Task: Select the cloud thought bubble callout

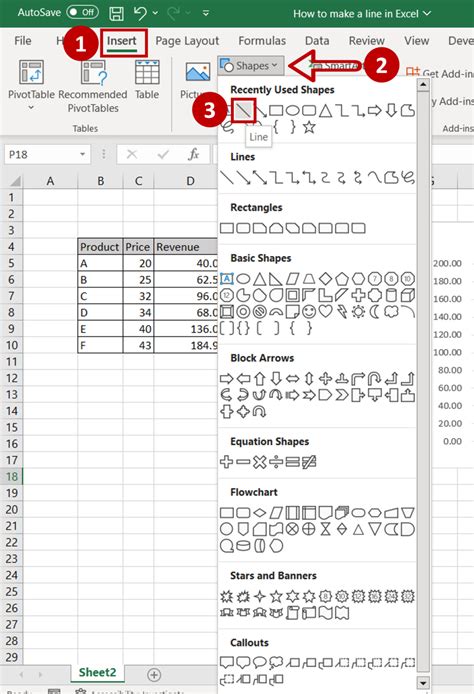Action: coord(276,663)
